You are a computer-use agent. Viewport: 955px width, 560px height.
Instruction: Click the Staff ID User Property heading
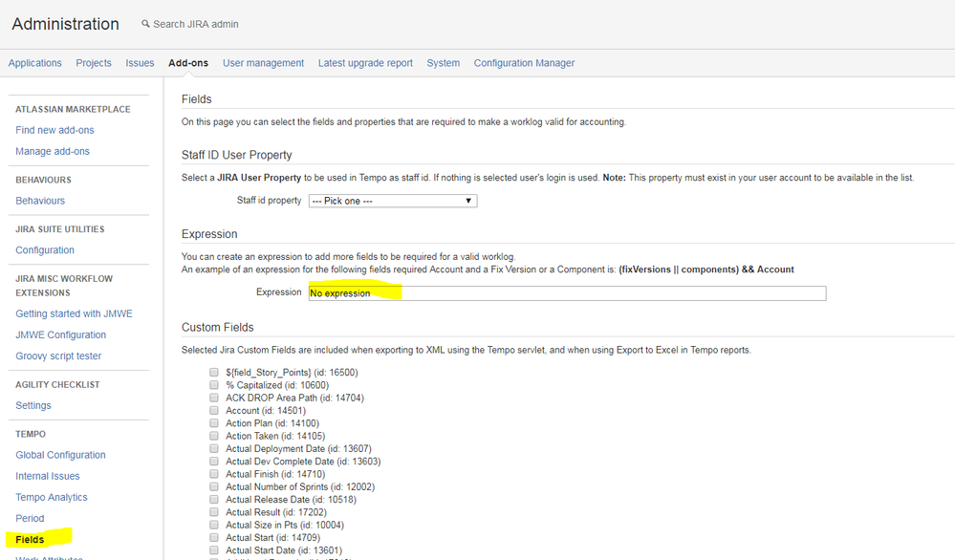click(x=237, y=155)
